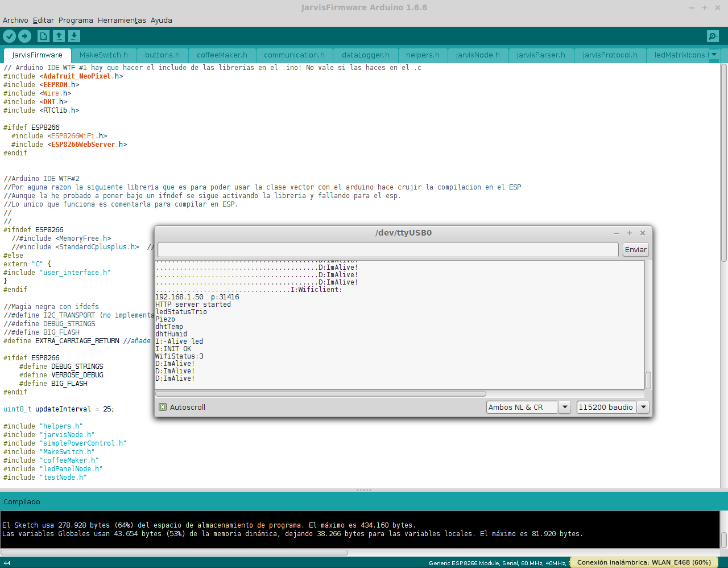The width and height of the screenshot is (728, 568).
Task: Click the HTTP server started output line
Action: (193, 304)
